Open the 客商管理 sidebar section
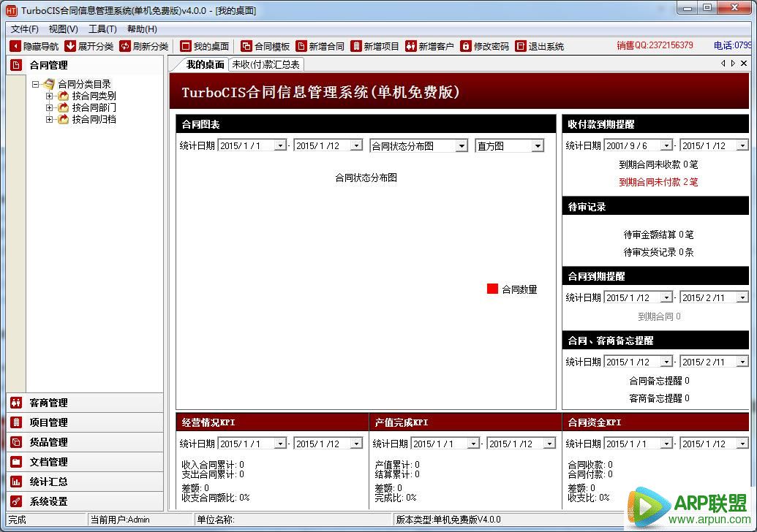757x532 pixels. (x=48, y=403)
